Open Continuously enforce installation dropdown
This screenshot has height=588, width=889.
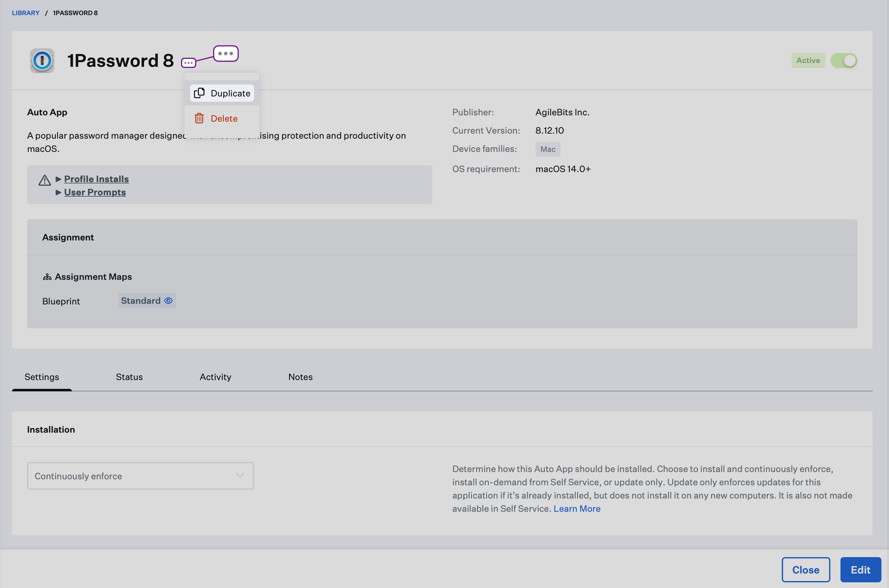point(140,476)
